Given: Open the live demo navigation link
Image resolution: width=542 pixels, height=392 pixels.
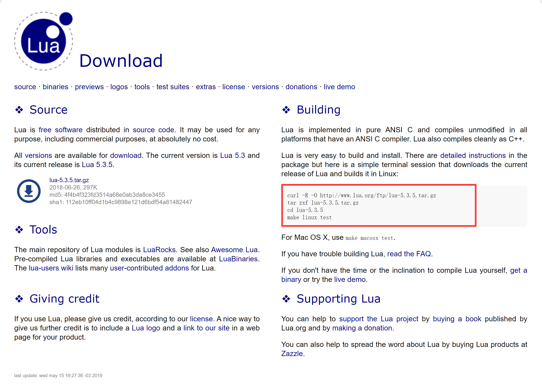Looking at the screenshot, I should pyautogui.click(x=339, y=87).
